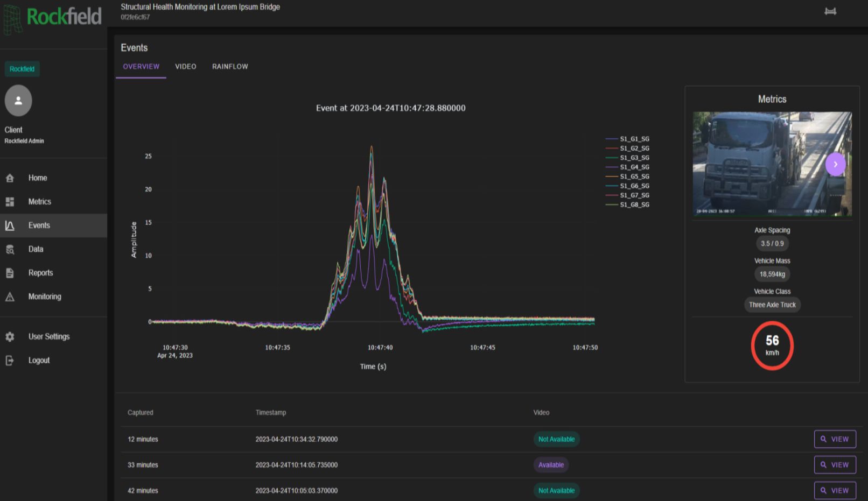The height and width of the screenshot is (501, 868).
Task: Click the Rockfield client badge
Action: (22, 69)
